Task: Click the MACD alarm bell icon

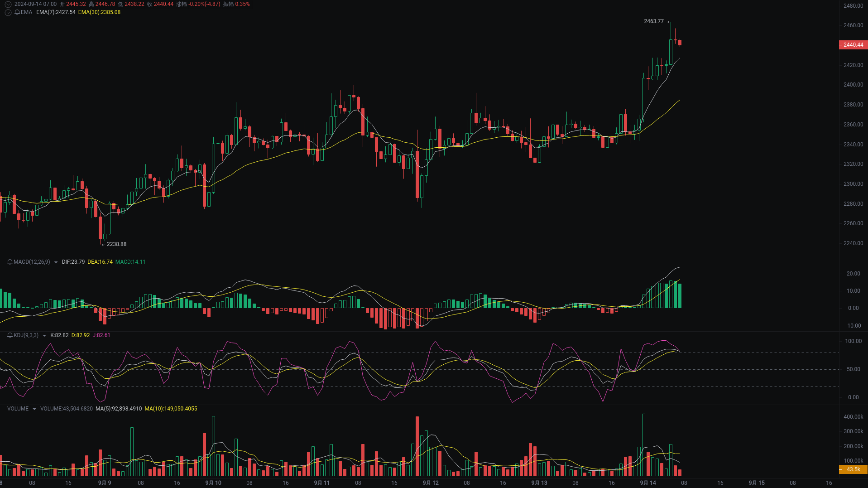Action: coord(10,262)
